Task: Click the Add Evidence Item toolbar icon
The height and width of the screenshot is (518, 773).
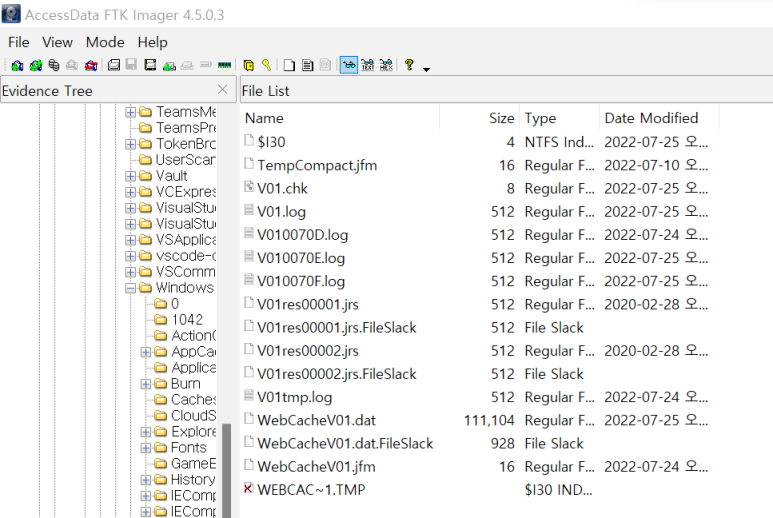Action: click(17, 65)
